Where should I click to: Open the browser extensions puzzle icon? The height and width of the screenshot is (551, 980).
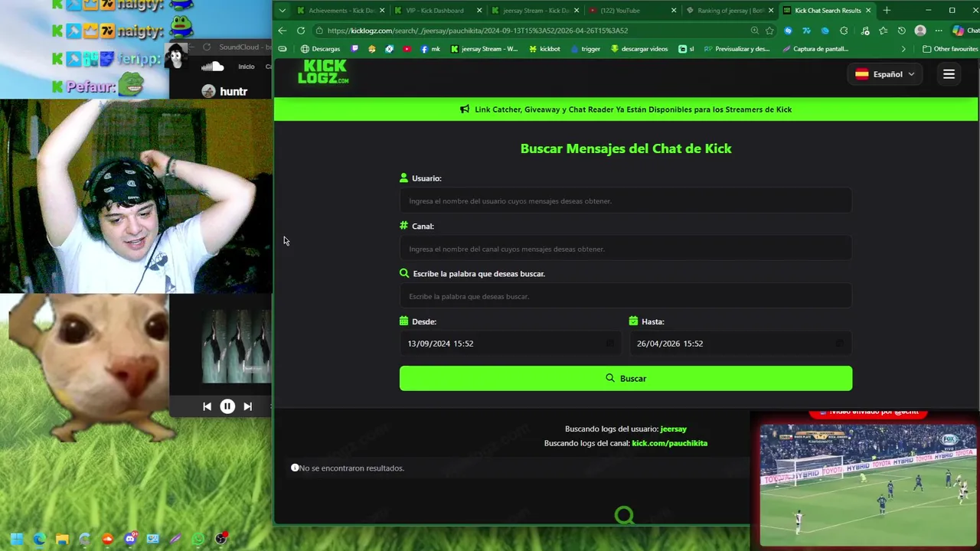tap(844, 31)
